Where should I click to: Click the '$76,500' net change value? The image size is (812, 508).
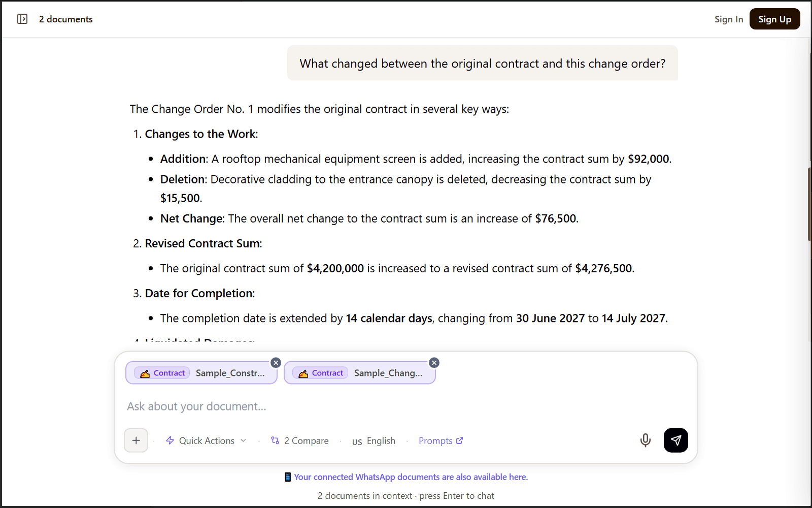click(x=556, y=218)
